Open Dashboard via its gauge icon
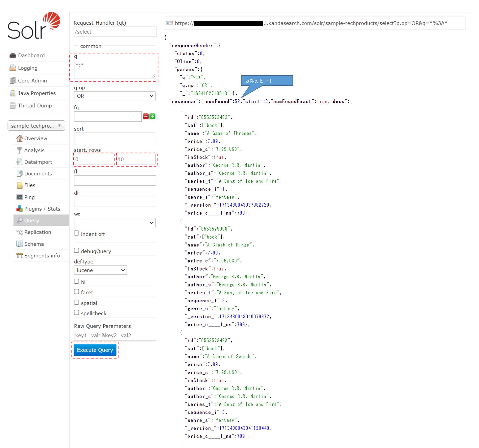The image size is (479, 448). tap(13, 56)
